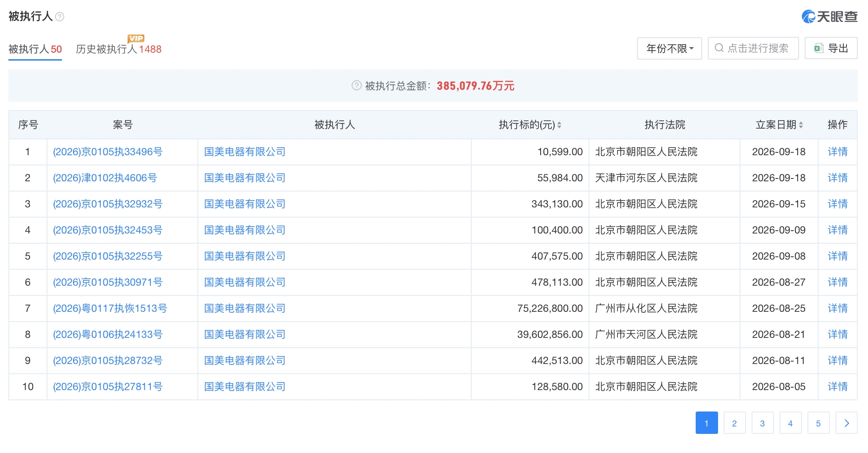Open 国美电器有限公司 link in row 8
Image resolution: width=868 pixels, height=453 pixels.
[245, 335]
